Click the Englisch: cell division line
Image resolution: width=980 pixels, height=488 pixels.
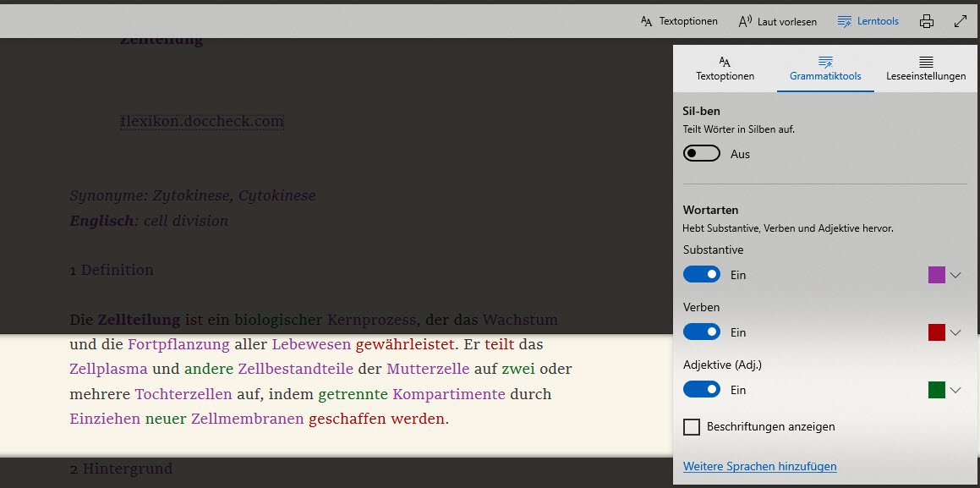[149, 221]
